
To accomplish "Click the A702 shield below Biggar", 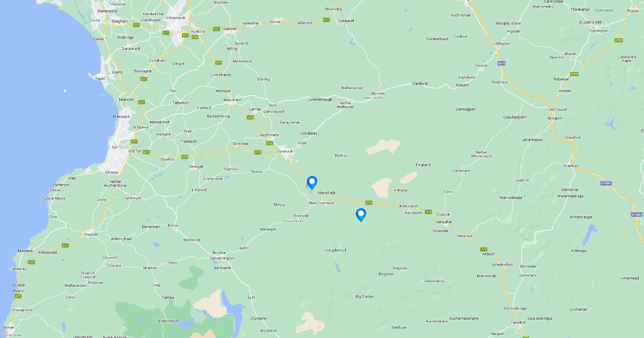I will coord(619,40).
